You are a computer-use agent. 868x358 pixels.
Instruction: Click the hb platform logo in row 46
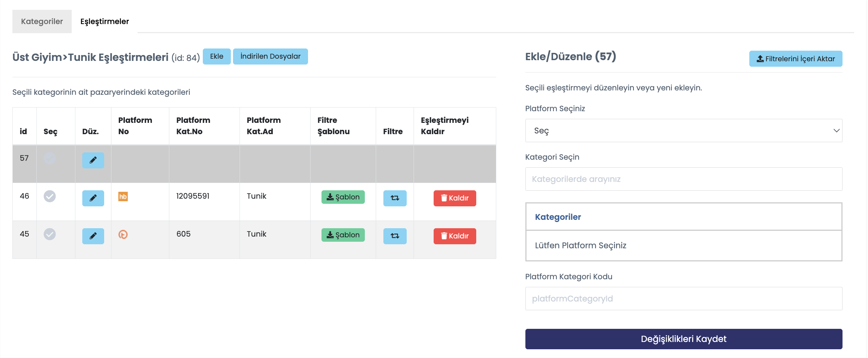(x=123, y=196)
